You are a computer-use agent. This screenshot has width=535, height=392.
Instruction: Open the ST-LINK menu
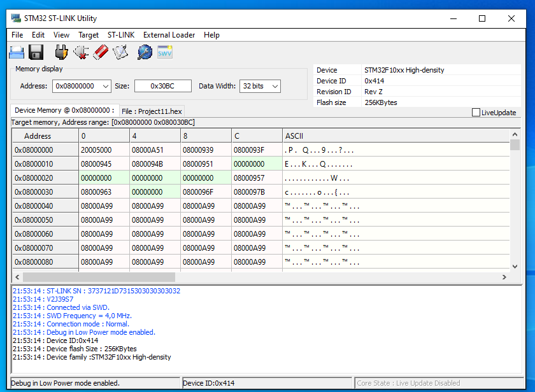[x=121, y=35]
